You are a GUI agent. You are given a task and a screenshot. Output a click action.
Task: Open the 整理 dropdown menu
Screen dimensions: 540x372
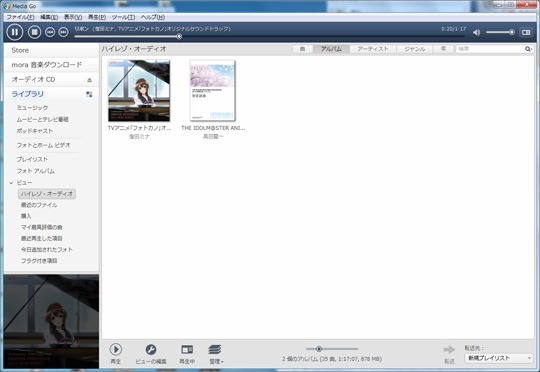point(216,354)
